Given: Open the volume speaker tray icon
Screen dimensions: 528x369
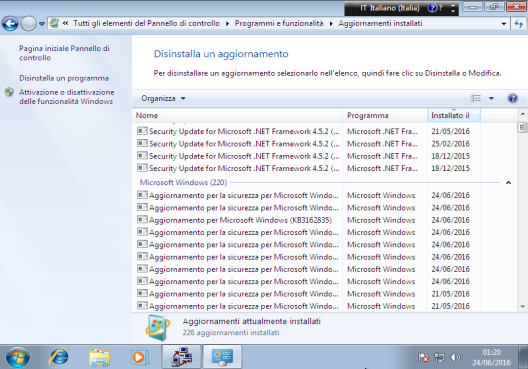Looking at the screenshot, I should (456, 357).
